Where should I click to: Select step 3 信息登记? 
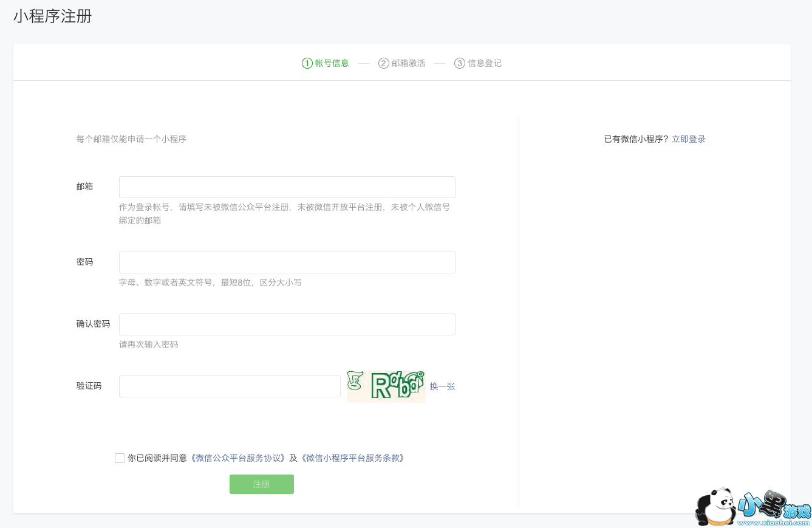tap(478, 63)
